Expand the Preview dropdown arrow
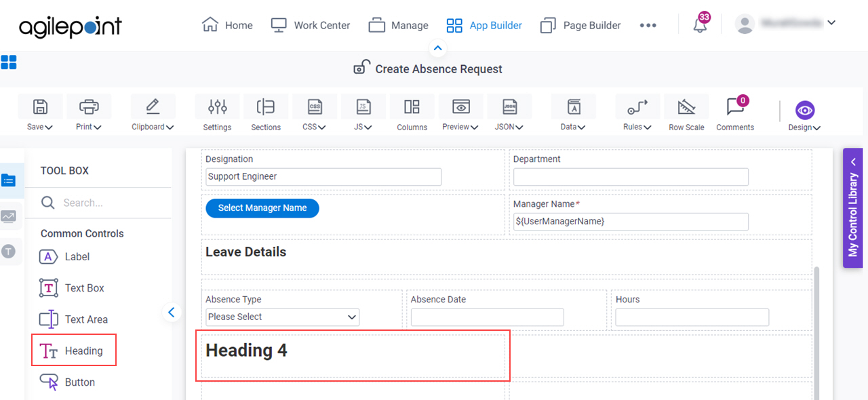The width and height of the screenshot is (868, 400). (x=475, y=127)
